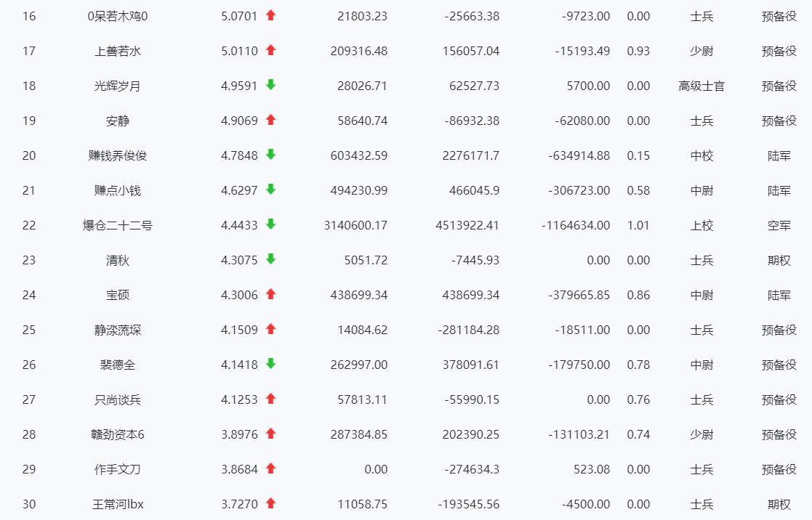The width and height of the screenshot is (812, 520).
Task: Click the 空军 category label
Action: [x=779, y=225]
